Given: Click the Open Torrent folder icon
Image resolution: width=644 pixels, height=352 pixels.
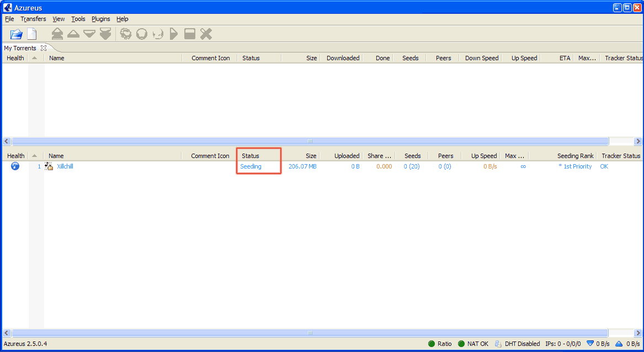Looking at the screenshot, I should click(x=16, y=34).
